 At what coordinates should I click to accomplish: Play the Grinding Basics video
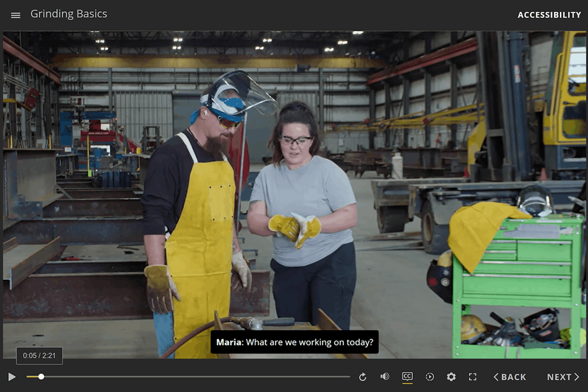click(x=12, y=377)
